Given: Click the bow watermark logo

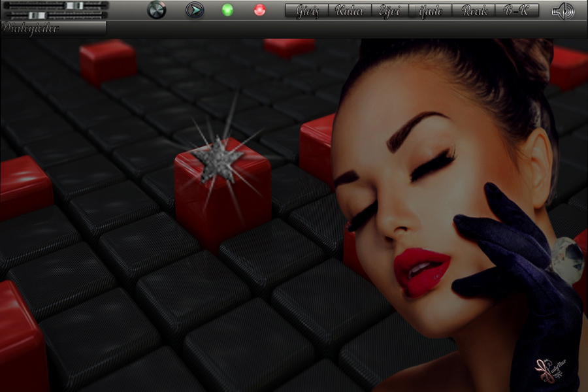Looking at the screenshot, I should (549, 370).
